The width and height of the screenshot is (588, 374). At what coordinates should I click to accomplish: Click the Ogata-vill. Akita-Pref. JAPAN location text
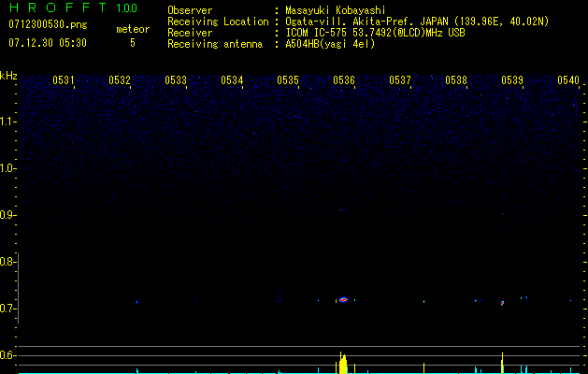(417, 22)
